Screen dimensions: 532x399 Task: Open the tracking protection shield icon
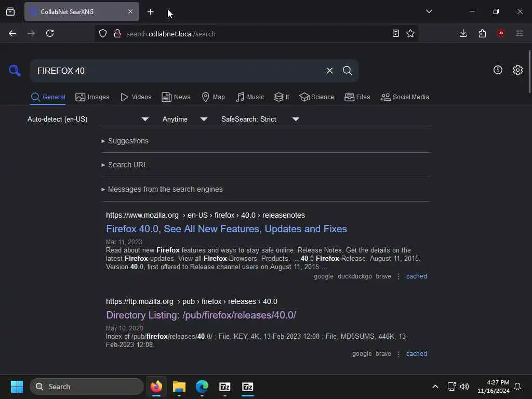tap(103, 33)
